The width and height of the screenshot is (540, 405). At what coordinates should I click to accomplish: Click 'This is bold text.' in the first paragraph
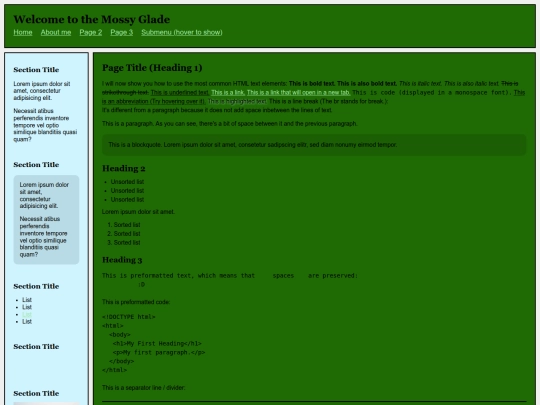(311, 83)
